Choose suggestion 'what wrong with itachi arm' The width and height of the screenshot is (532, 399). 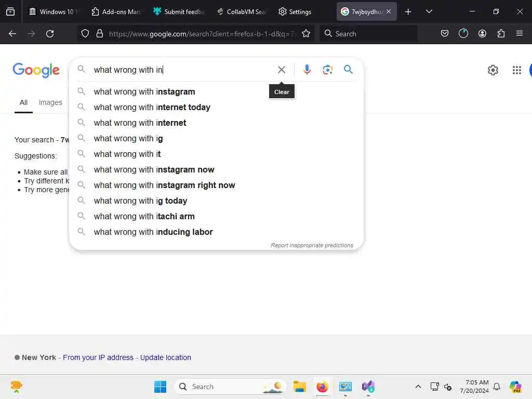tap(216, 217)
